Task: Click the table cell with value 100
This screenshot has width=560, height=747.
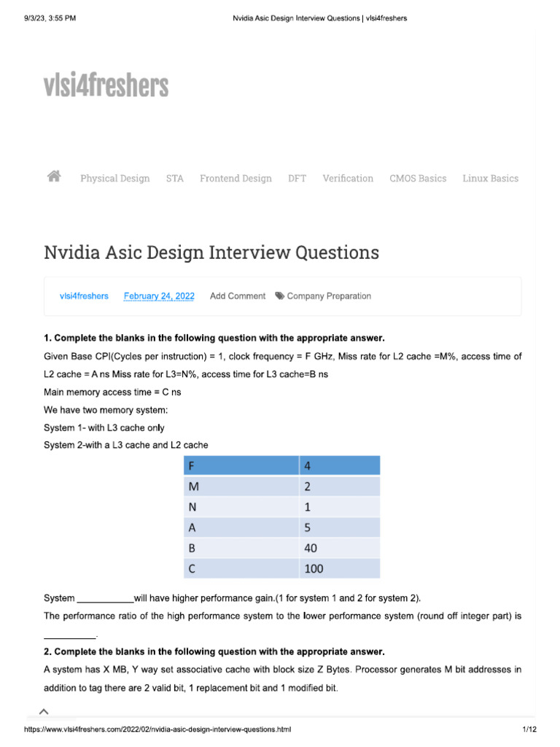Action: [340, 568]
